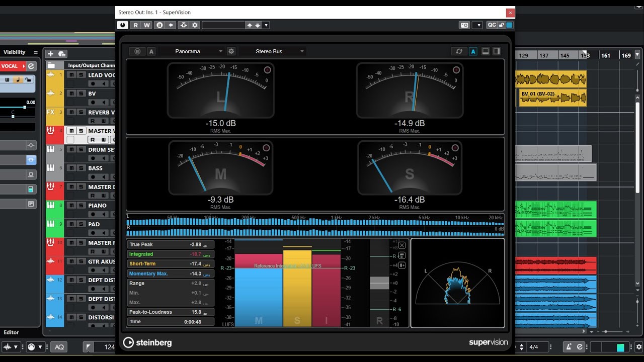This screenshot has width=644, height=362.
Task: Toggle quick controls lock icon
Action: (x=502, y=25)
